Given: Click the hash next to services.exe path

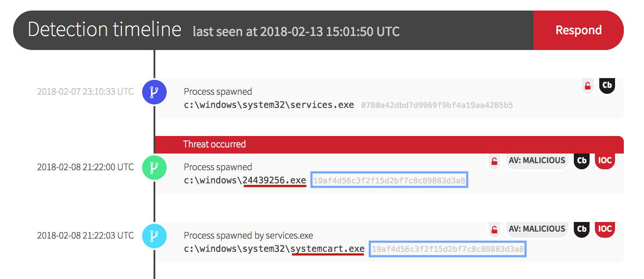Looking at the screenshot, I should coord(437,105).
